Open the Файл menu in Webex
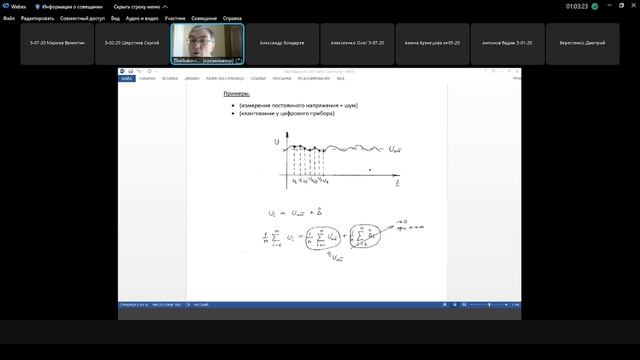The width and height of the screenshot is (640, 360). pos(9,18)
